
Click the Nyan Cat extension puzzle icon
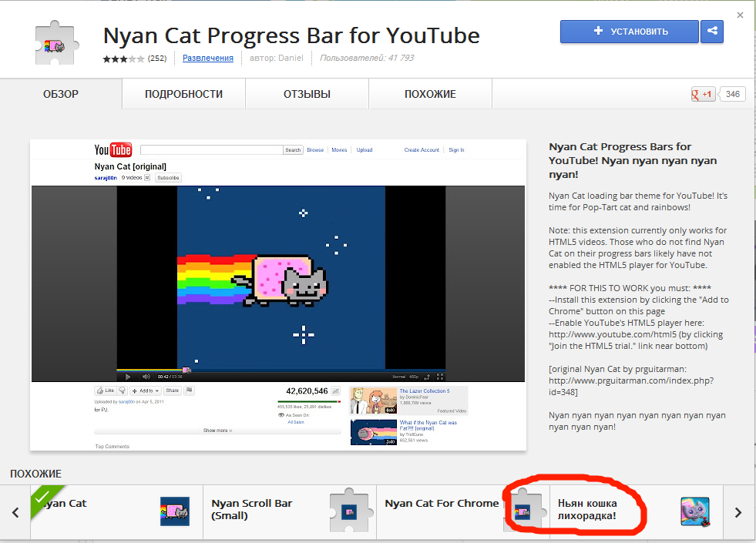coord(56,43)
